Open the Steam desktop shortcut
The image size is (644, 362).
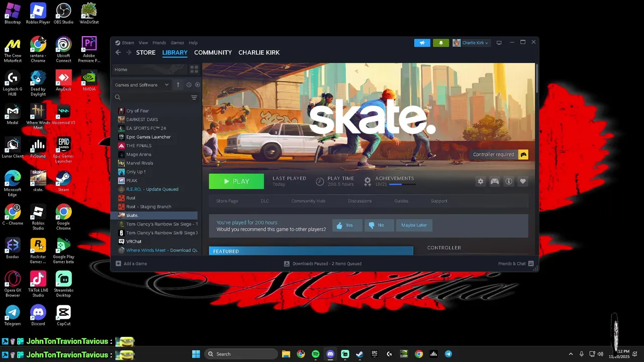[x=63, y=182]
